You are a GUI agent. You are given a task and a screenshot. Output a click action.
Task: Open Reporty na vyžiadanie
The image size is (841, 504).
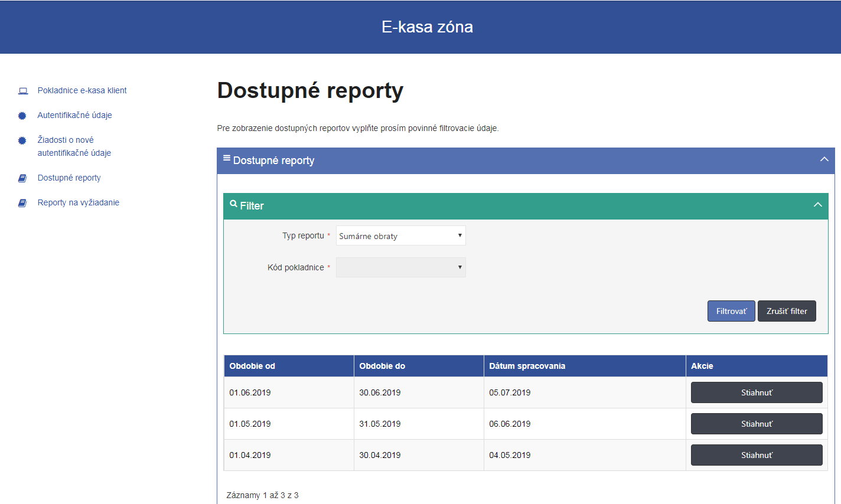[79, 202]
